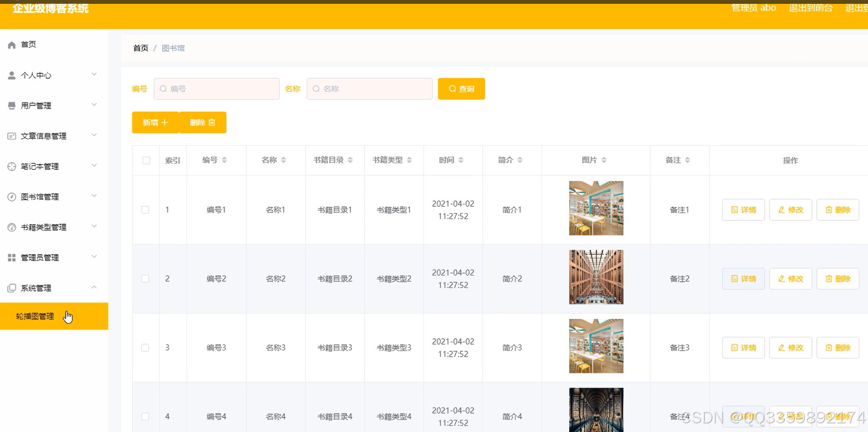Click the 笔记本管理 sidebar icon

(x=12, y=167)
